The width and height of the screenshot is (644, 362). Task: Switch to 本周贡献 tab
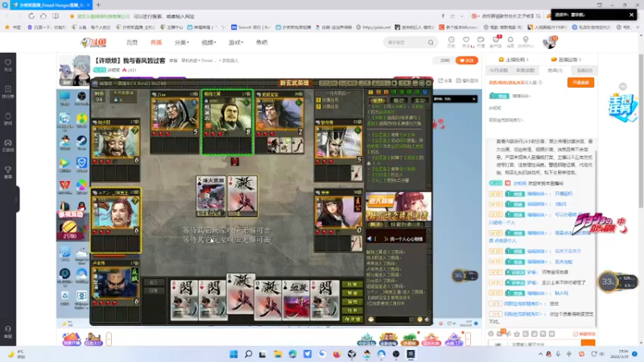click(x=526, y=71)
